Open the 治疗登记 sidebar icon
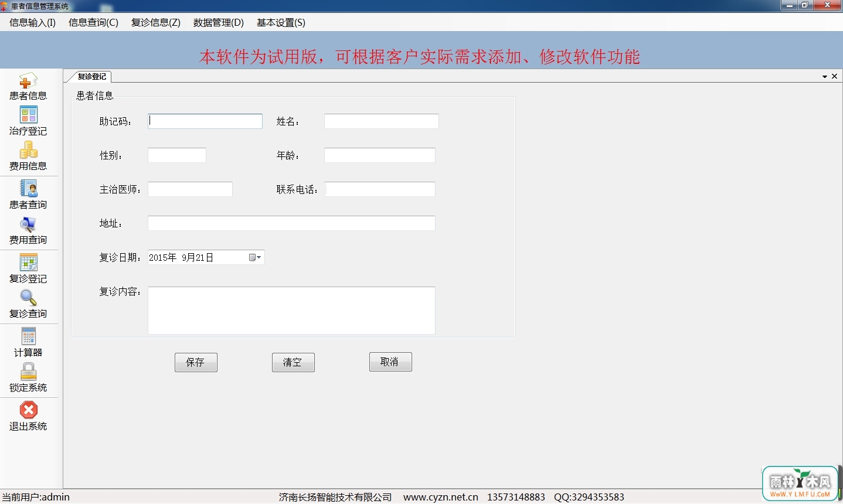Viewport: 843px width, 504px height. click(x=28, y=115)
